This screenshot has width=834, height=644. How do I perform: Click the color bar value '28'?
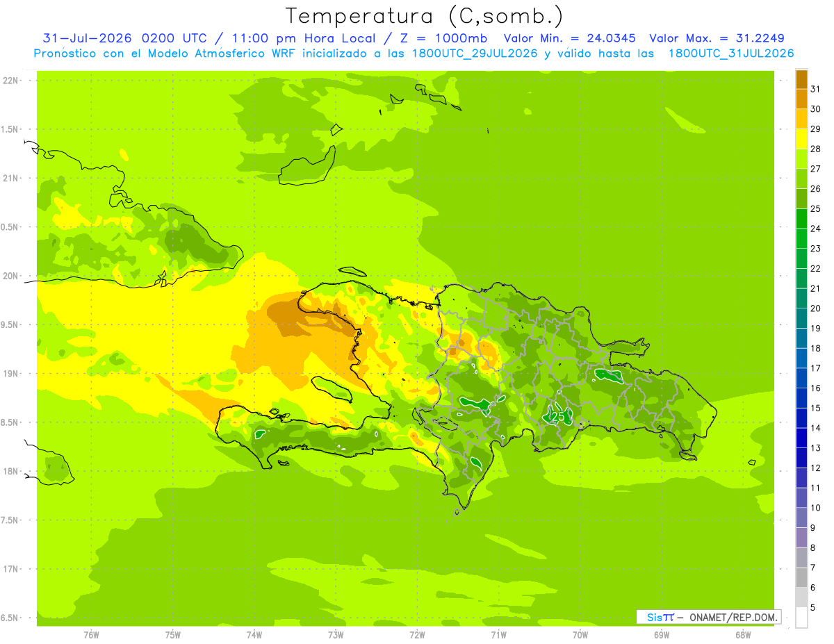[815, 149]
